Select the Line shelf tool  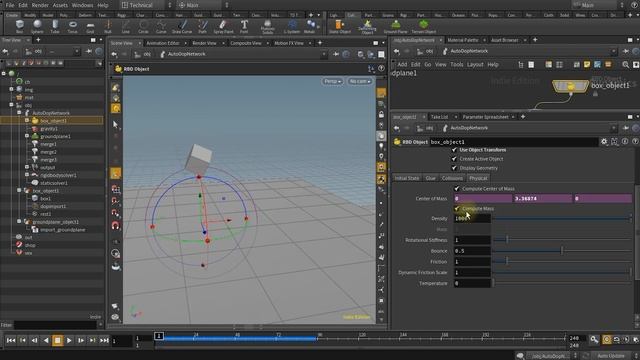[126, 27]
